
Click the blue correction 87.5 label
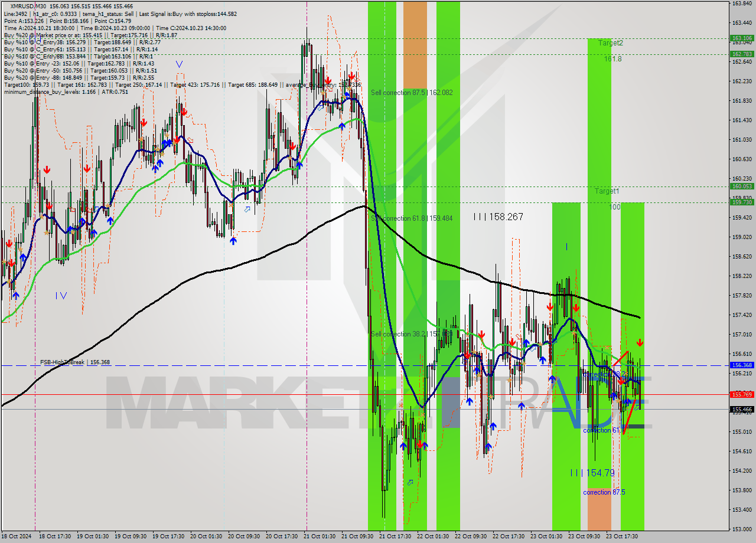coord(604,492)
